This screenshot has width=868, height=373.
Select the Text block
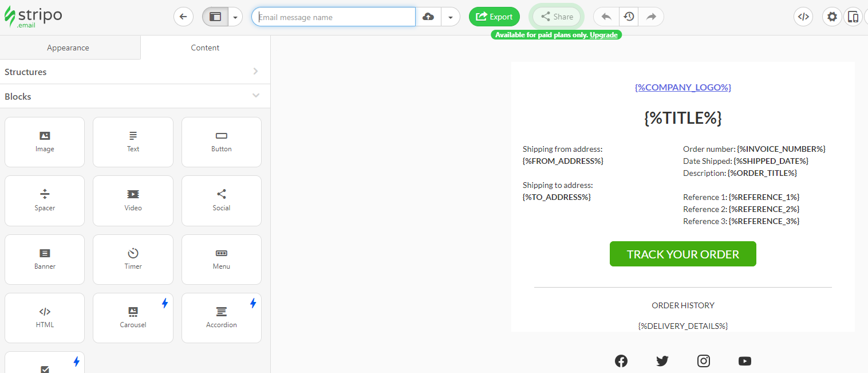click(x=133, y=142)
